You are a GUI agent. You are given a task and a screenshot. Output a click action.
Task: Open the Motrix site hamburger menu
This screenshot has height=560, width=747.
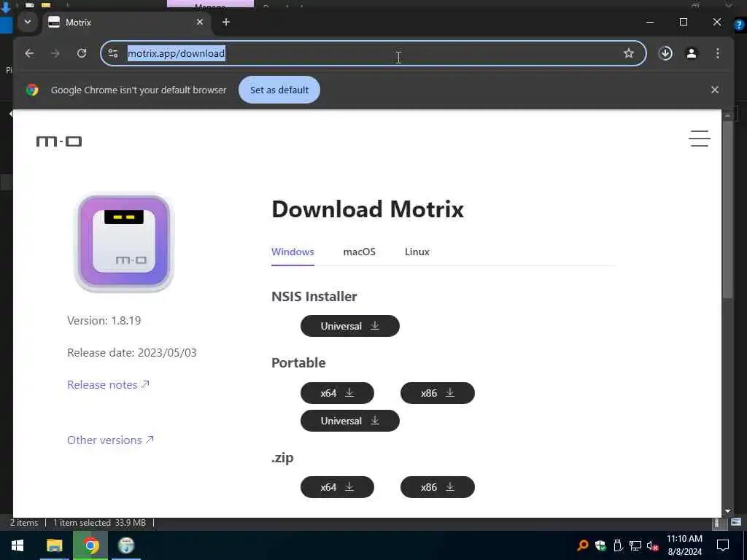[x=700, y=139]
